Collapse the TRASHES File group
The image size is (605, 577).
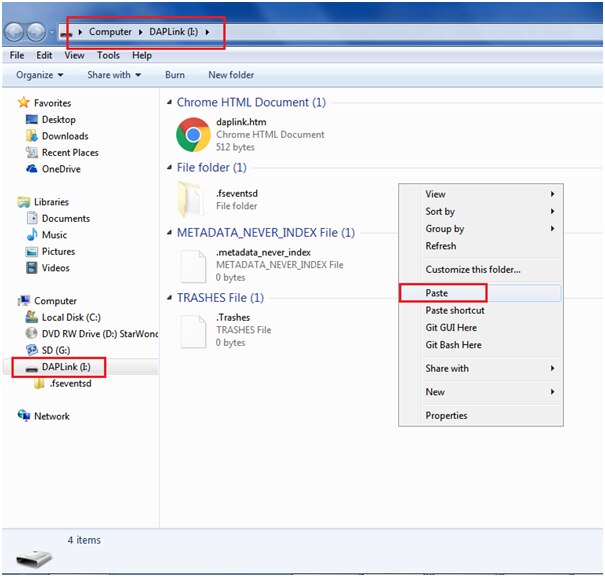pyautogui.click(x=169, y=298)
